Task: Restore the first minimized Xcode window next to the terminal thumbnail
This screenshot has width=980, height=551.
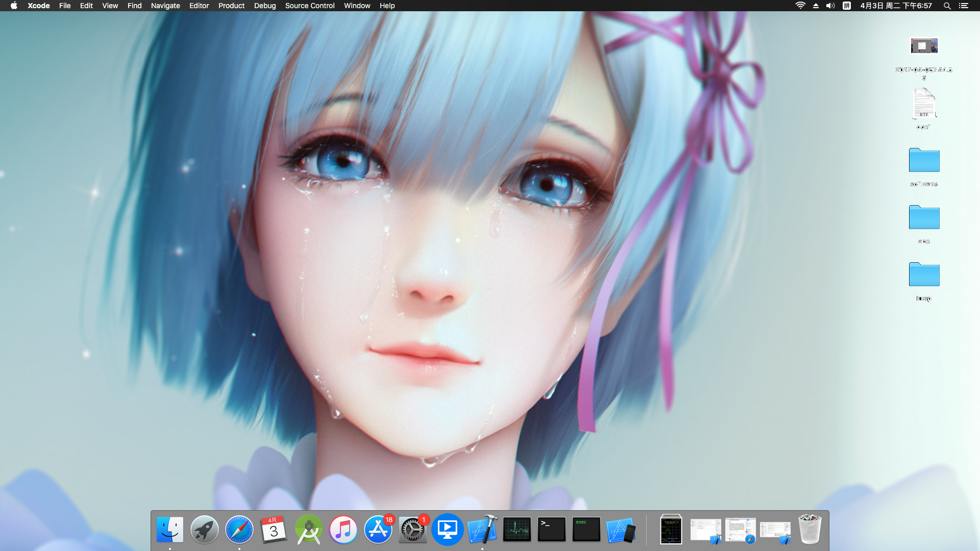Action: coord(706,531)
